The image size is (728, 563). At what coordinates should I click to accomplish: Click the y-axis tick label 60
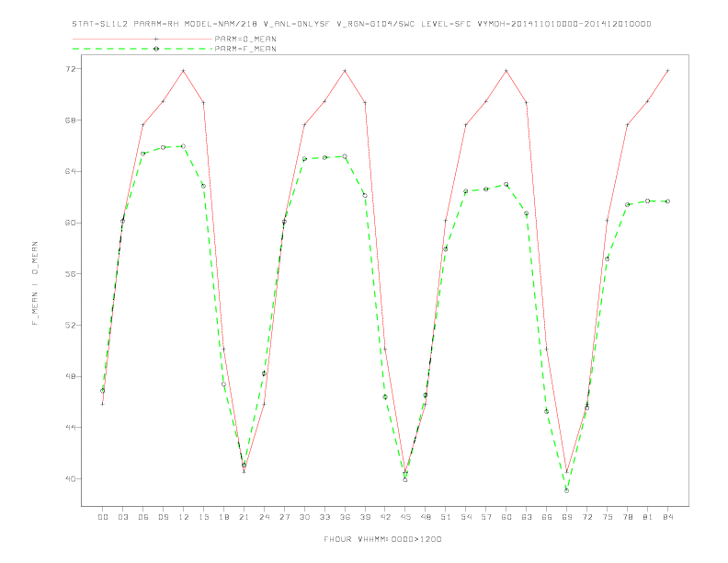click(72, 223)
